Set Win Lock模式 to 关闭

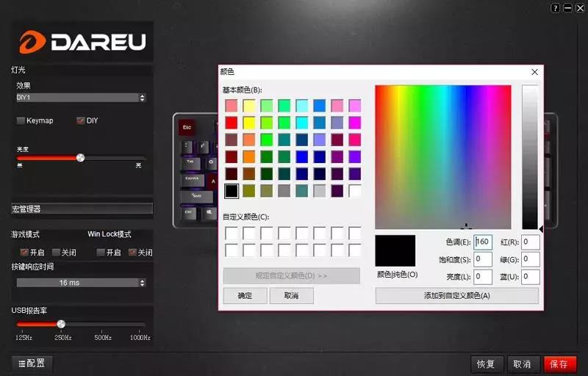[132, 253]
